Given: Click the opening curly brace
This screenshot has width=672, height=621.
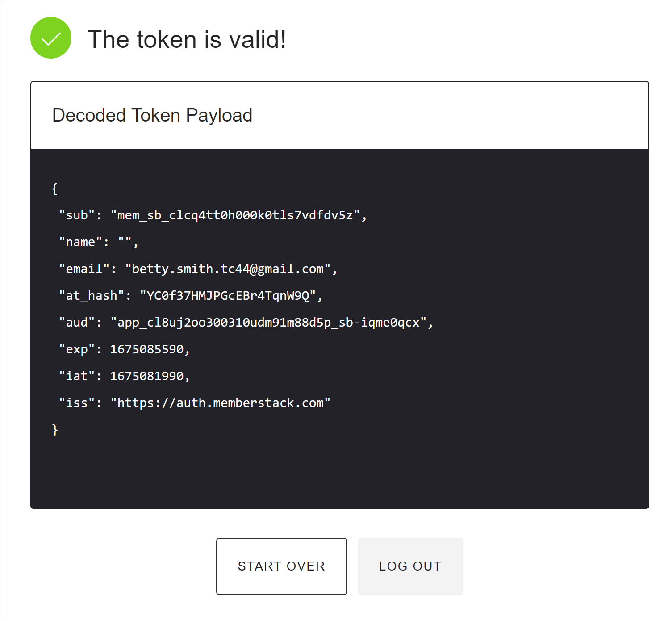Looking at the screenshot, I should click(54, 189).
